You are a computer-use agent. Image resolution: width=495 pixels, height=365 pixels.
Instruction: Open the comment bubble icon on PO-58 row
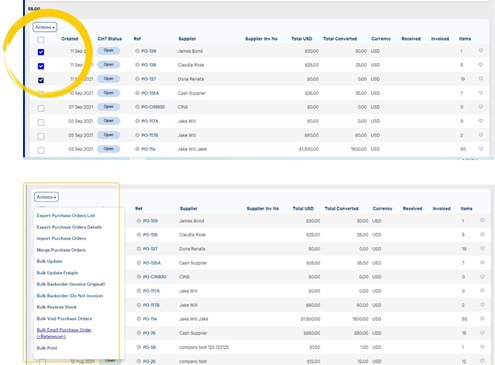(482, 347)
